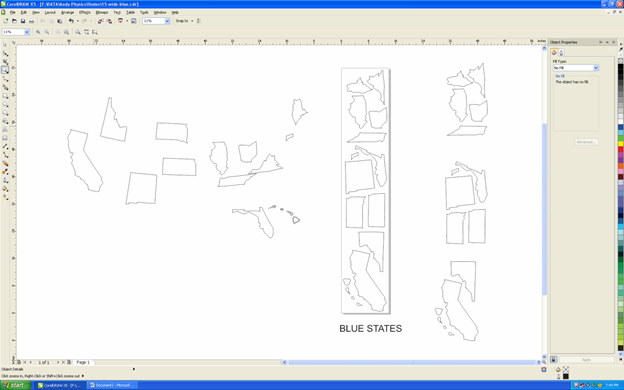The image size is (624, 390).
Task: Click the Paste icon
Action: click(x=60, y=21)
